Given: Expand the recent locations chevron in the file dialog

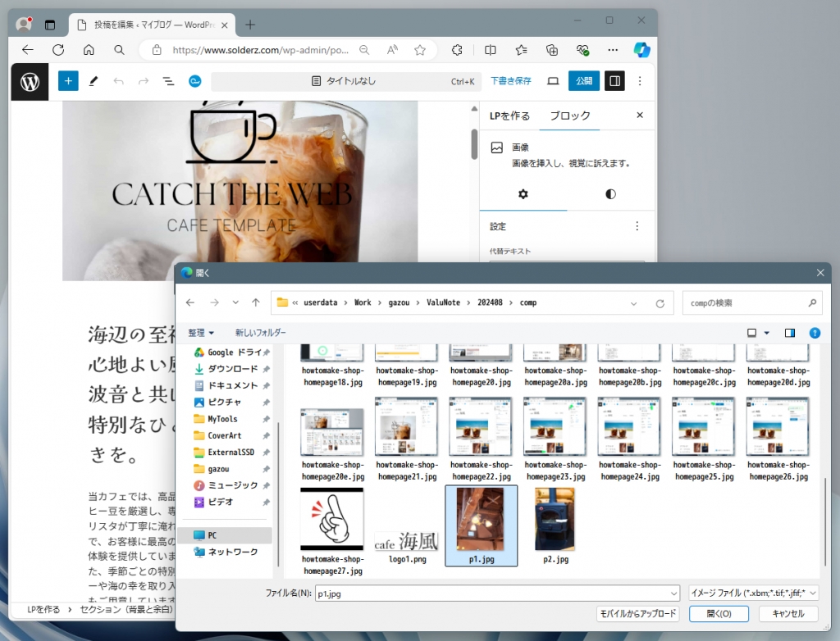Looking at the screenshot, I should coord(235,302).
